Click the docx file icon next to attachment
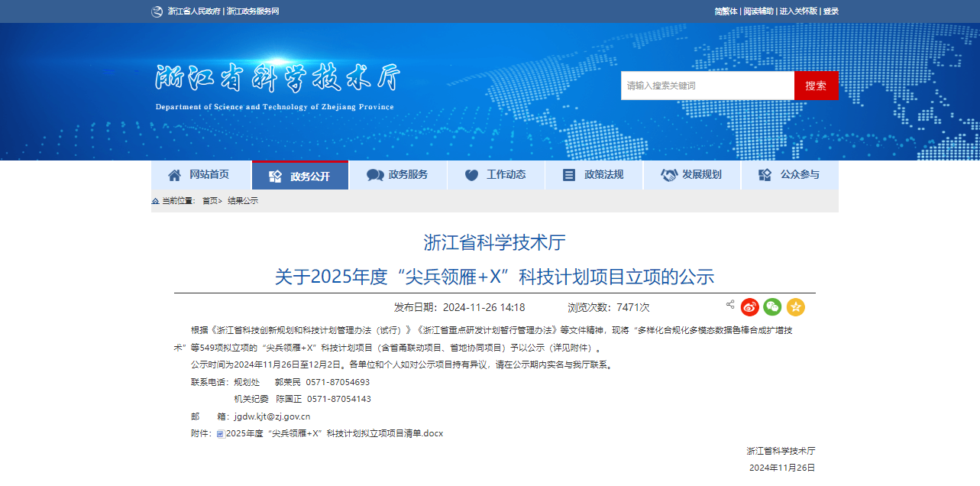 (220, 434)
